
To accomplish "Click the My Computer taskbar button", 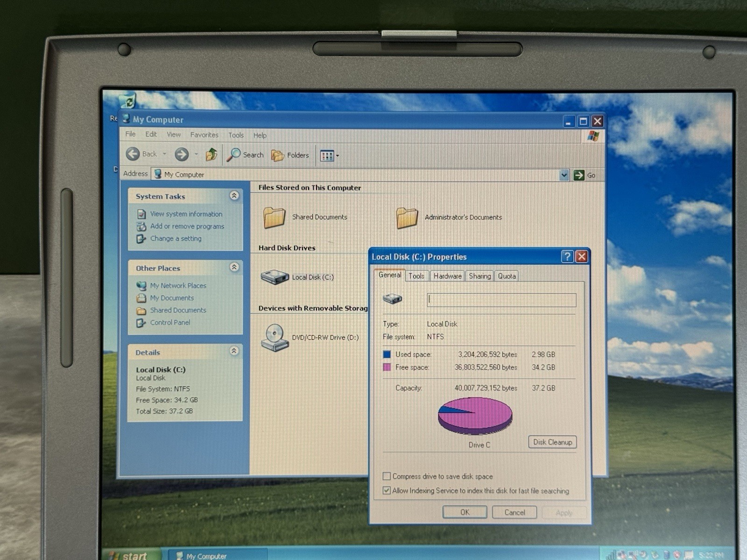I will point(218,555).
